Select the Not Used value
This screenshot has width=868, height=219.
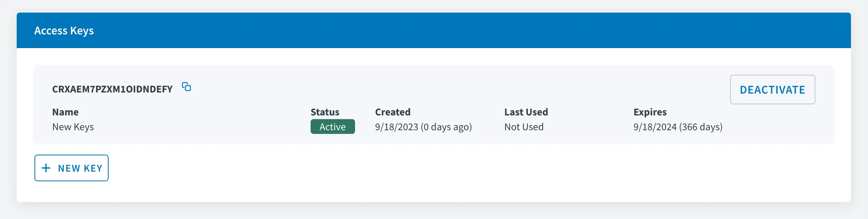pyautogui.click(x=524, y=127)
